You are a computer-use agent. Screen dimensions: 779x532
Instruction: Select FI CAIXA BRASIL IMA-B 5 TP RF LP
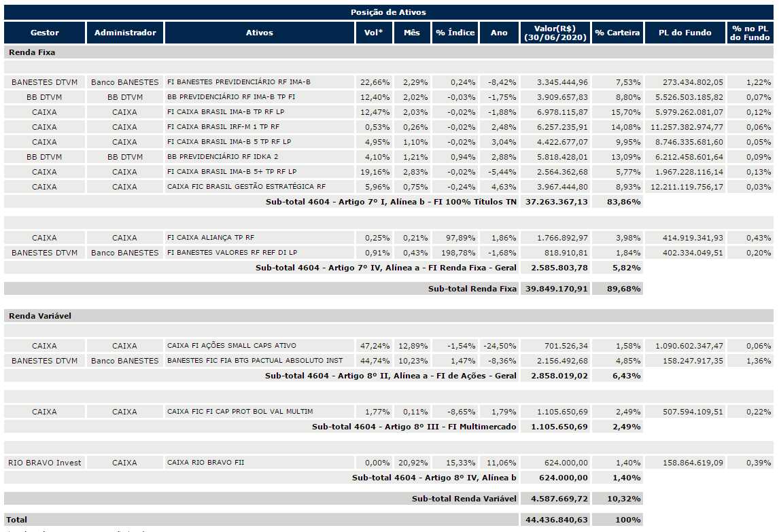pos(229,141)
